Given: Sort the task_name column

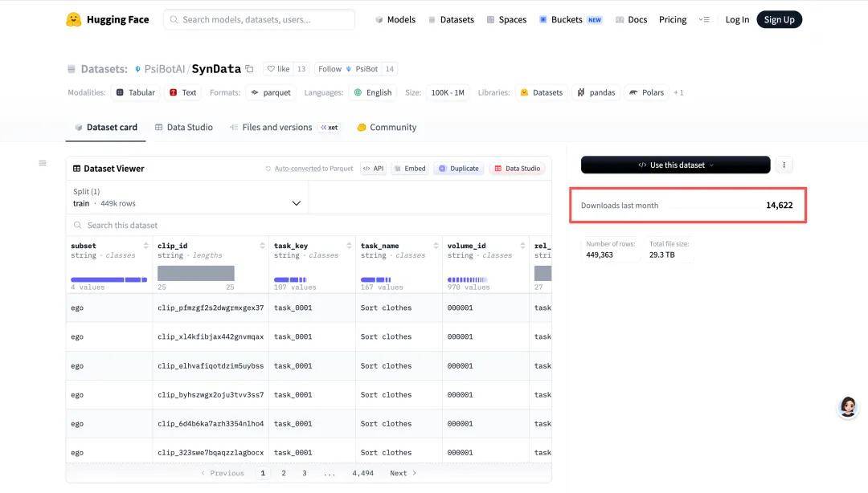Looking at the screenshot, I should (x=436, y=246).
